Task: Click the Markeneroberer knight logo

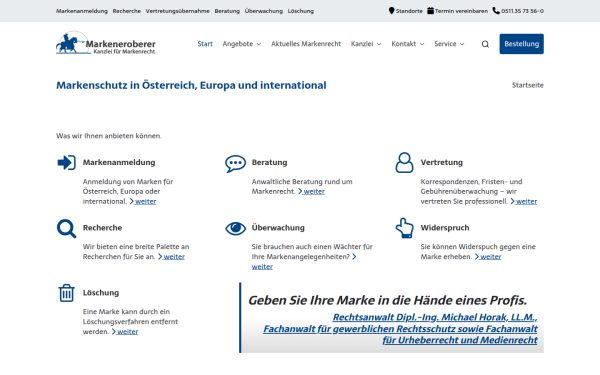Action: pos(106,43)
